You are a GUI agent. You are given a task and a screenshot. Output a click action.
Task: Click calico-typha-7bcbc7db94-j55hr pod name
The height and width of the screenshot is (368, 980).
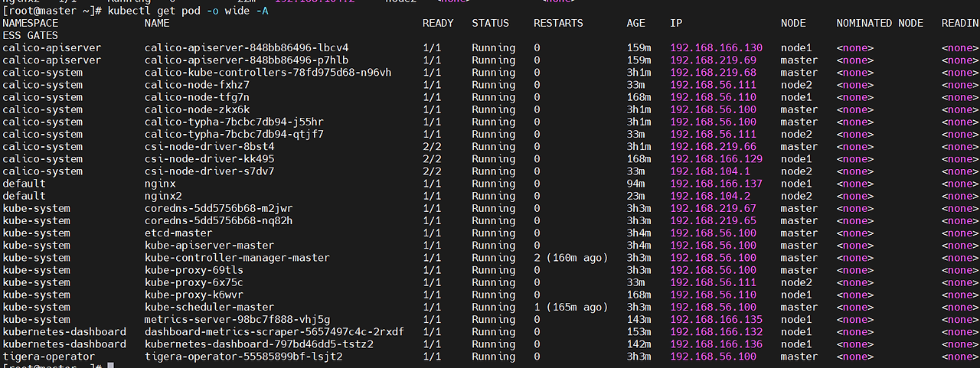click(x=234, y=122)
